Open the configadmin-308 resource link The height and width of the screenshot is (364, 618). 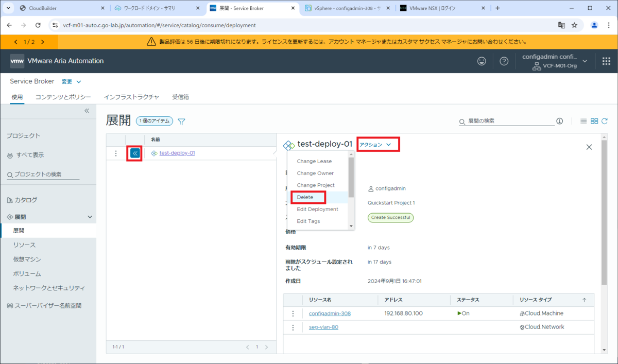(x=330, y=314)
